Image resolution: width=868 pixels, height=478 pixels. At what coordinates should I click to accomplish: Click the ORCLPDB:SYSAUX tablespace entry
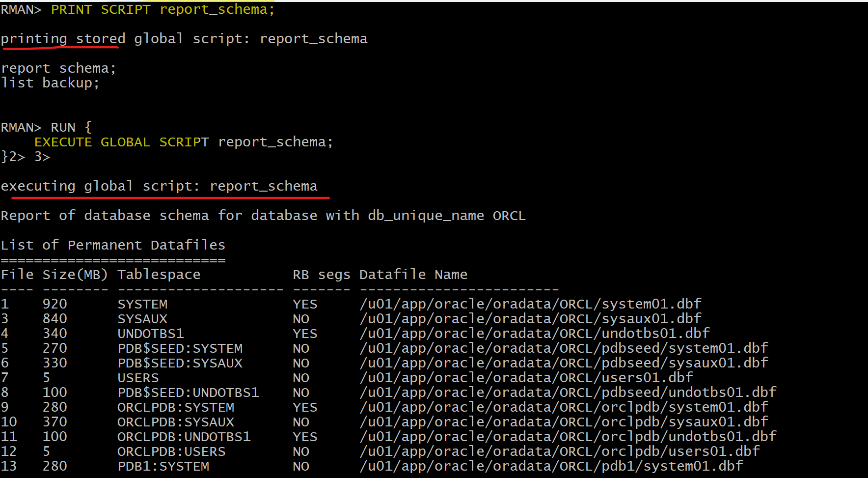(176, 422)
